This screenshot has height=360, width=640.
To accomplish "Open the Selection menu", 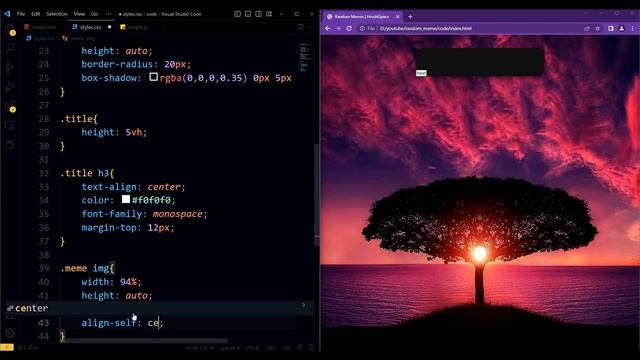I will click(57, 14).
